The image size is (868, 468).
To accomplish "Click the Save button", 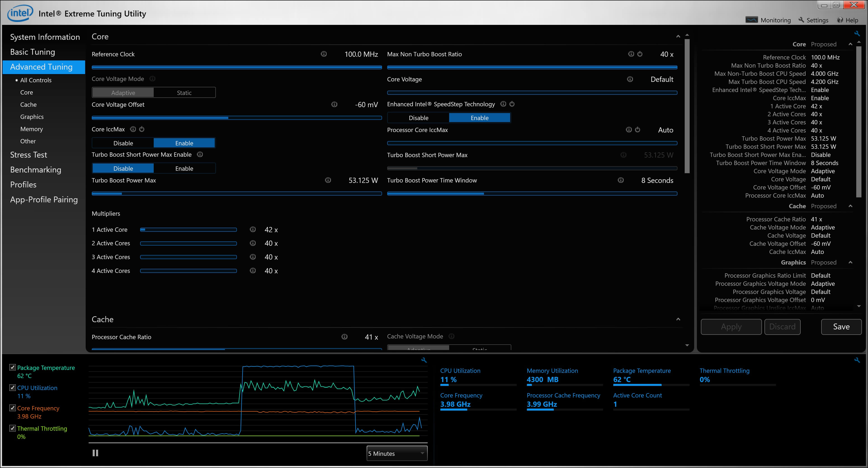I will pyautogui.click(x=841, y=326).
